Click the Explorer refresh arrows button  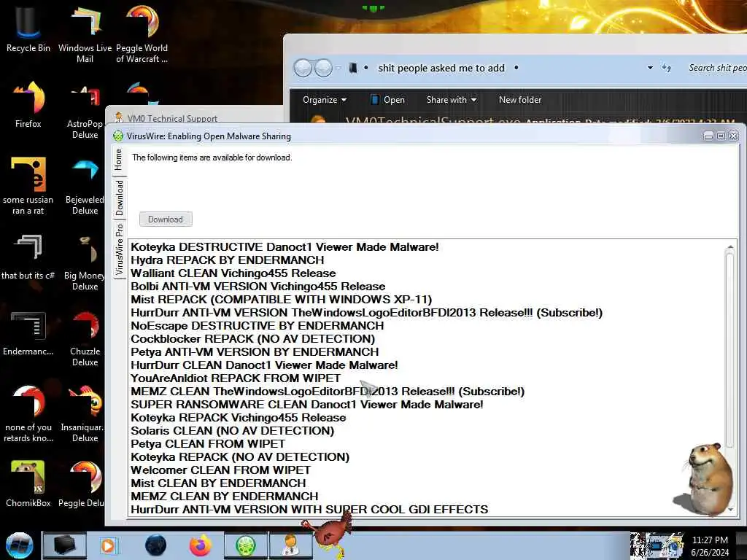point(667,68)
